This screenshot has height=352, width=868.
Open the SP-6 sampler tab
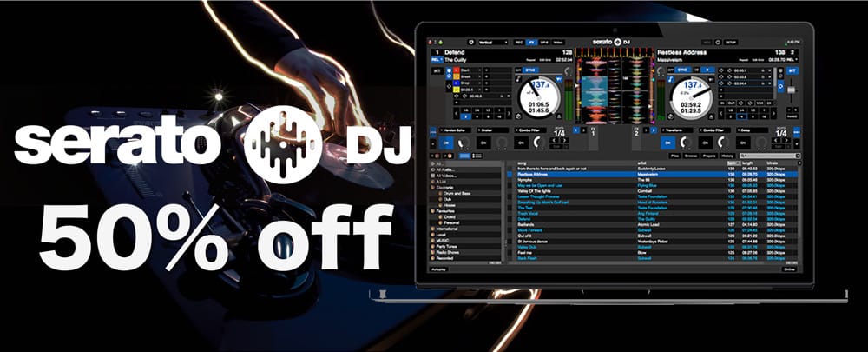click(x=545, y=42)
